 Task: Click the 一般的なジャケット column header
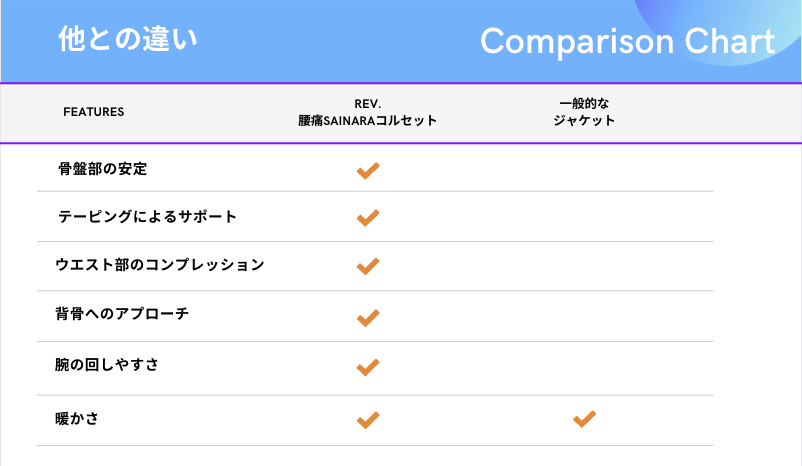click(584, 112)
